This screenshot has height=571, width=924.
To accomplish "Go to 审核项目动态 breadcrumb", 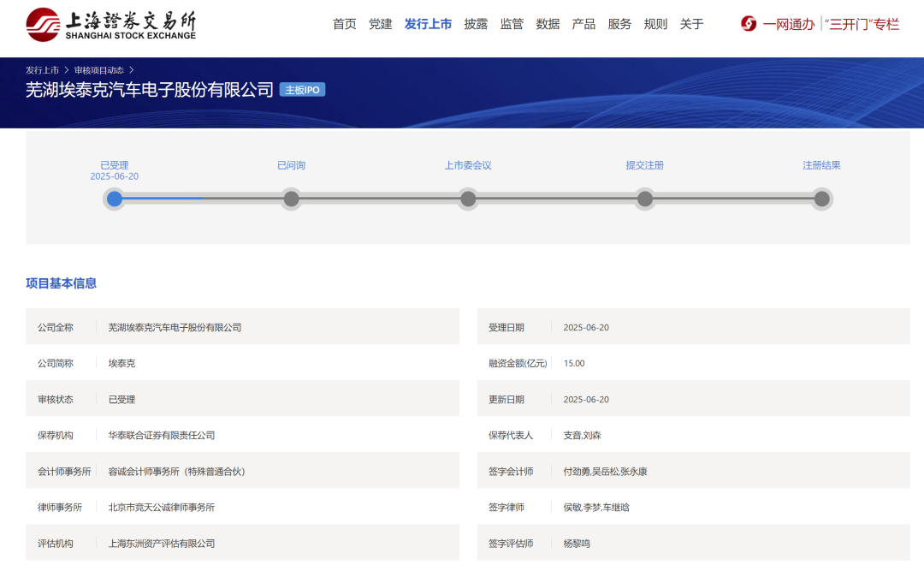I will click(x=99, y=70).
